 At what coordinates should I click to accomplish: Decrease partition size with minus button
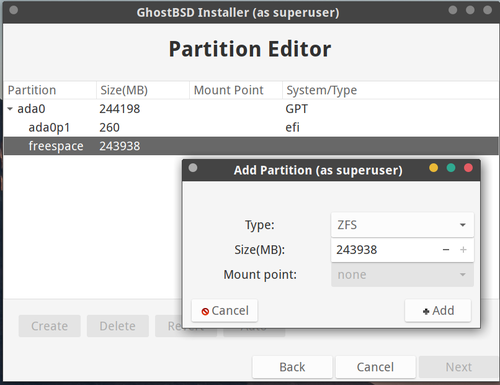click(446, 250)
